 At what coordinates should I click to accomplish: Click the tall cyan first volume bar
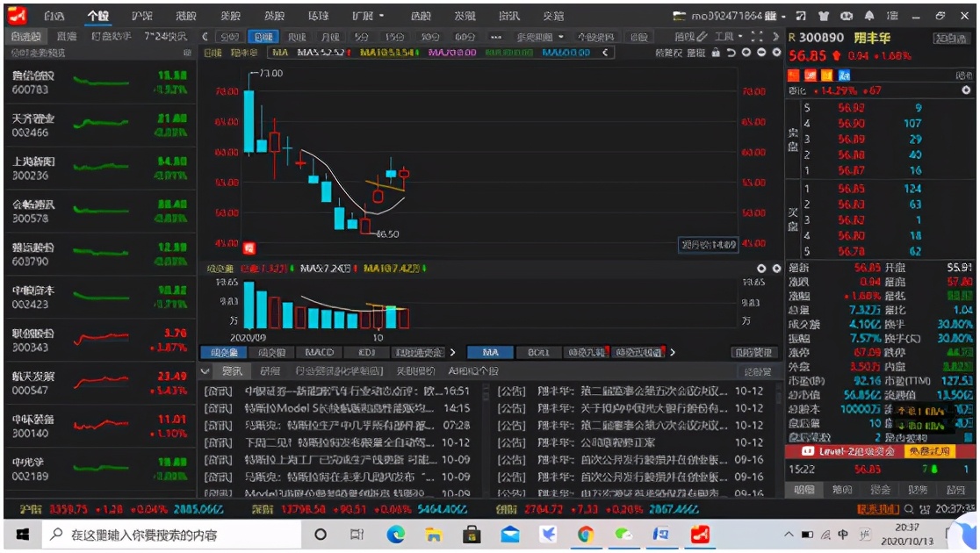tap(249, 305)
